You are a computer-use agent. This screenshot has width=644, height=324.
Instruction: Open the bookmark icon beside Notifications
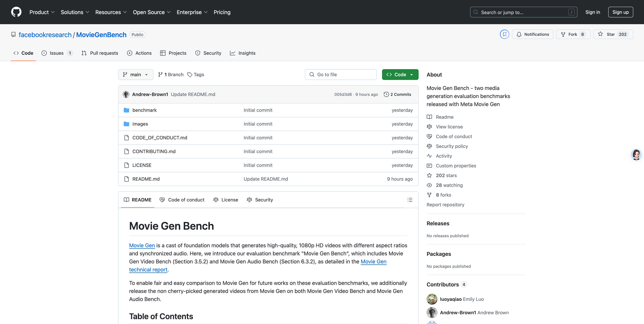[504, 34]
